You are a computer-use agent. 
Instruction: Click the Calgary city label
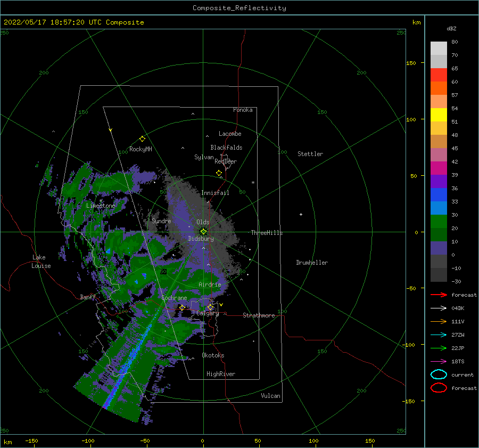(208, 313)
